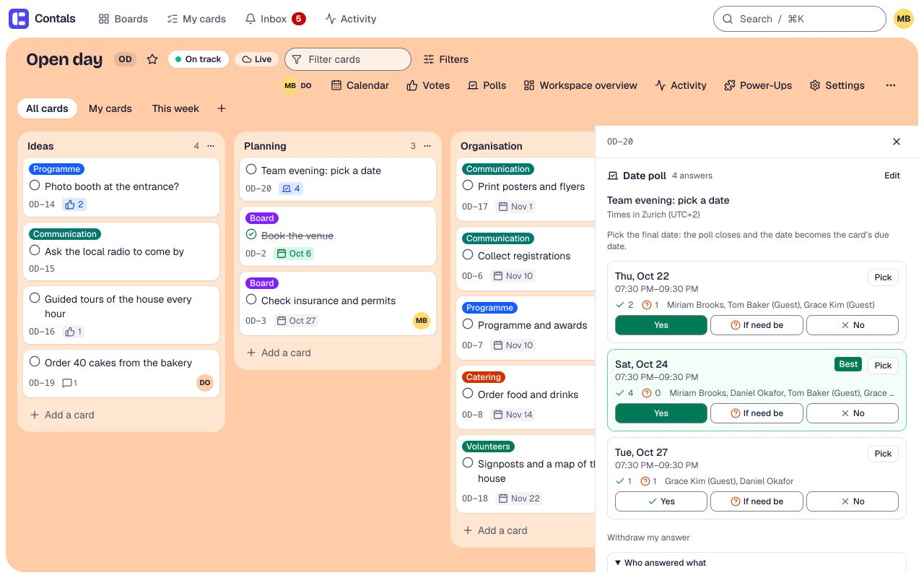
Task: Open the Planning list options menu
Action: point(427,146)
